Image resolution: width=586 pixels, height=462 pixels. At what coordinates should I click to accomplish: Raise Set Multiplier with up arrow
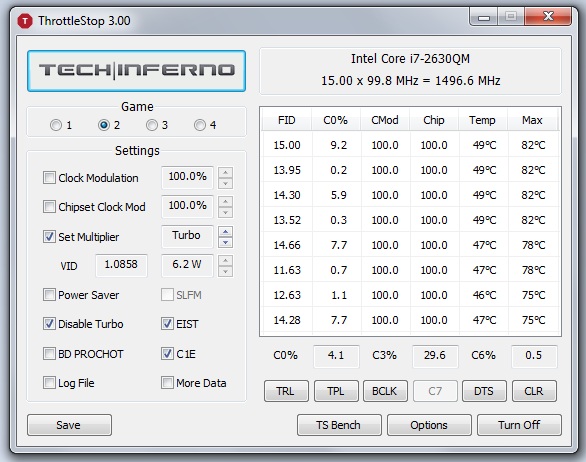(x=225, y=231)
